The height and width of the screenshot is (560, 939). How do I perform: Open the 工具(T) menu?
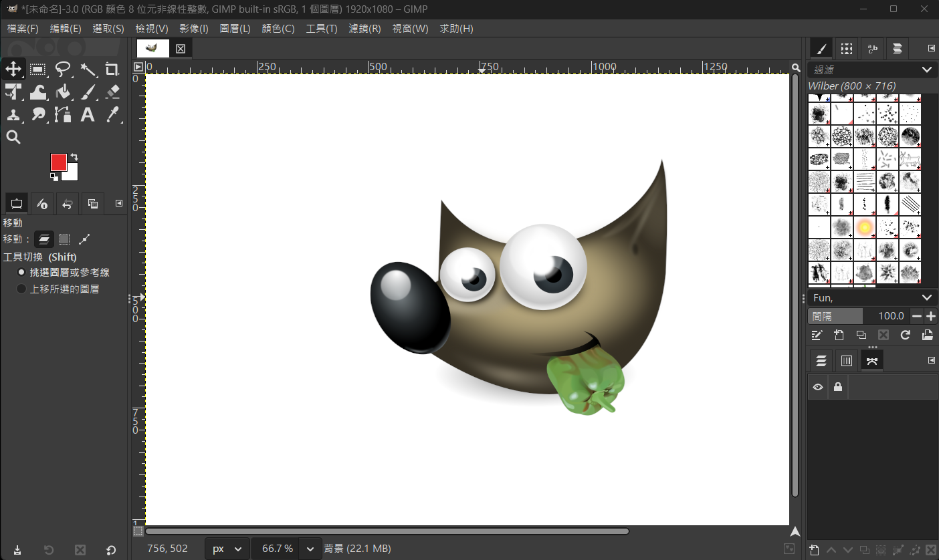click(x=322, y=29)
